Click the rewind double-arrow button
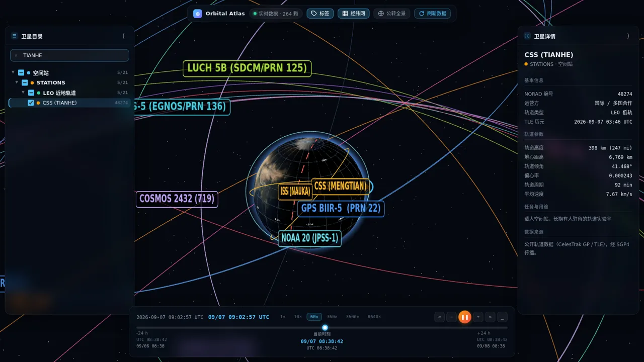The width and height of the screenshot is (644, 362). point(440,317)
